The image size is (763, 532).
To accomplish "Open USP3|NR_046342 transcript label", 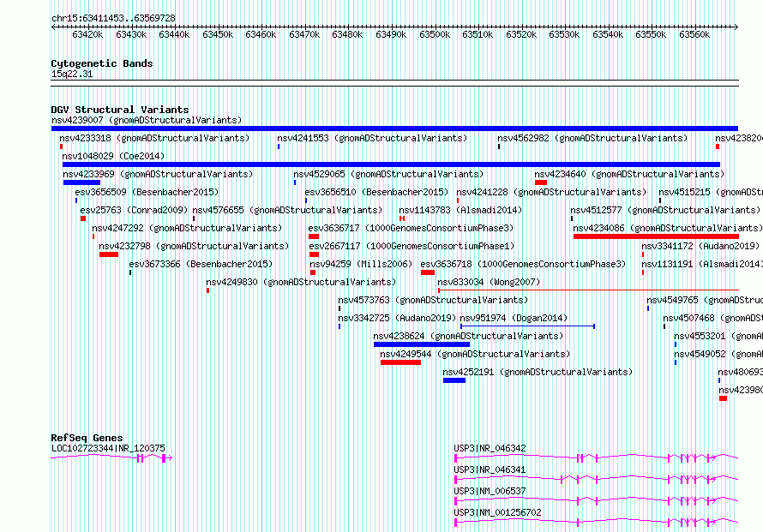I will 490,448.
